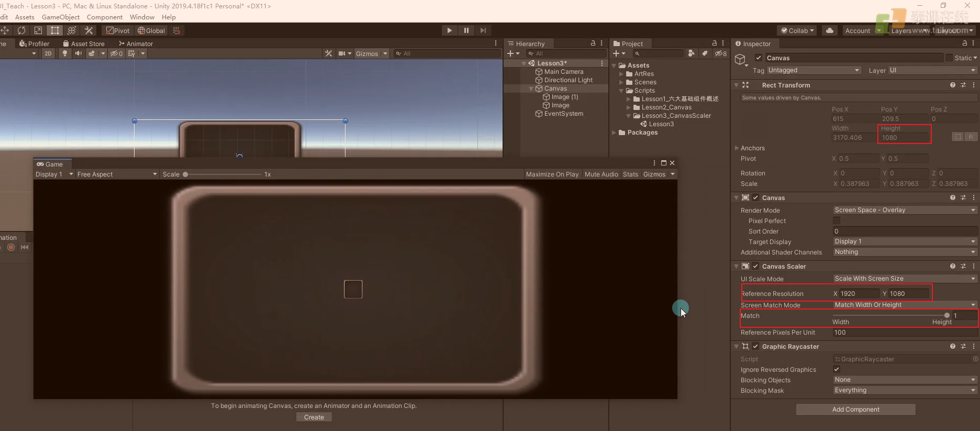980x431 pixels.
Task: Open Scene component tools icon
Action: pyautogui.click(x=328, y=53)
